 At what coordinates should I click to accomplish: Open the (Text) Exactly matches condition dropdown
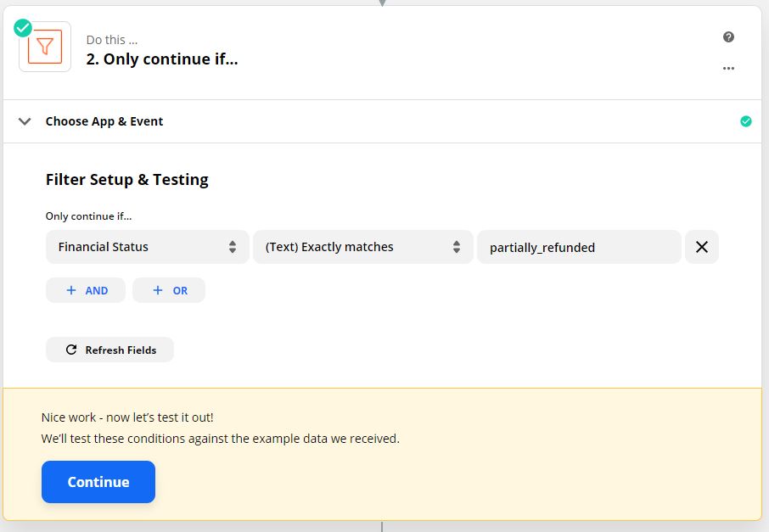coord(363,247)
